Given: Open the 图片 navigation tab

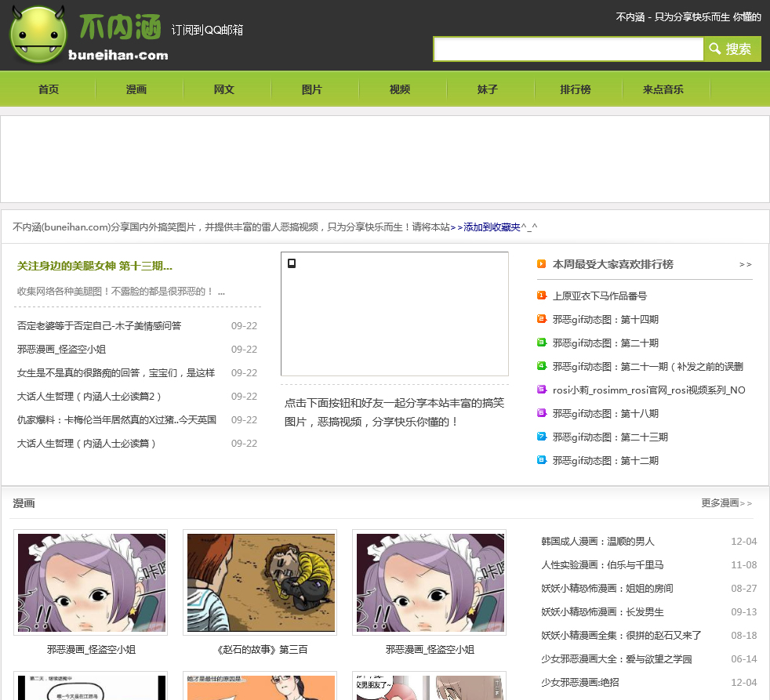Looking at the screenshot, I should [312, 89].
